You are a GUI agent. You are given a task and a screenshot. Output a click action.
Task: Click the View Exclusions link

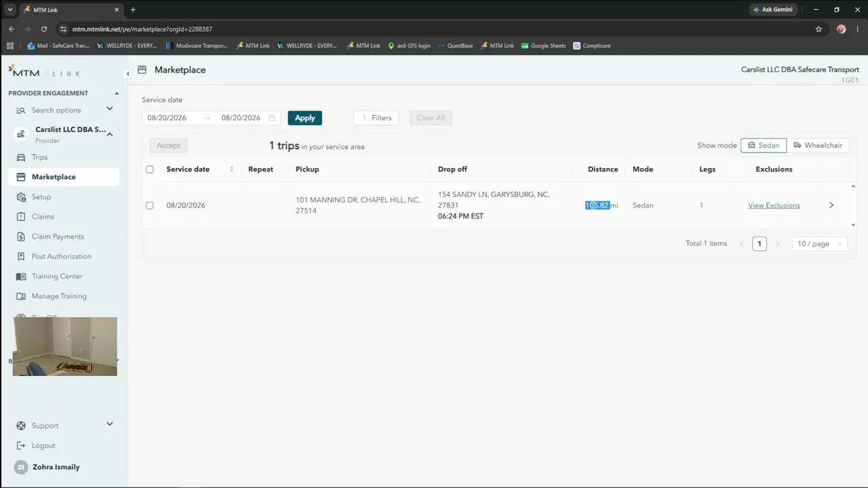click(x=774, y=205)
